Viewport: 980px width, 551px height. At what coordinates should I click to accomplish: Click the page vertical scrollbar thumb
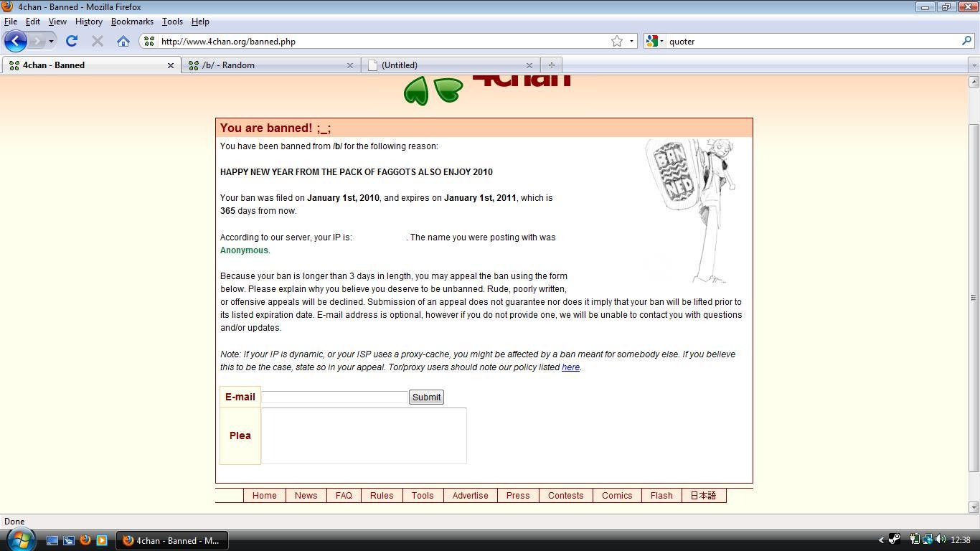coord(974,298)
